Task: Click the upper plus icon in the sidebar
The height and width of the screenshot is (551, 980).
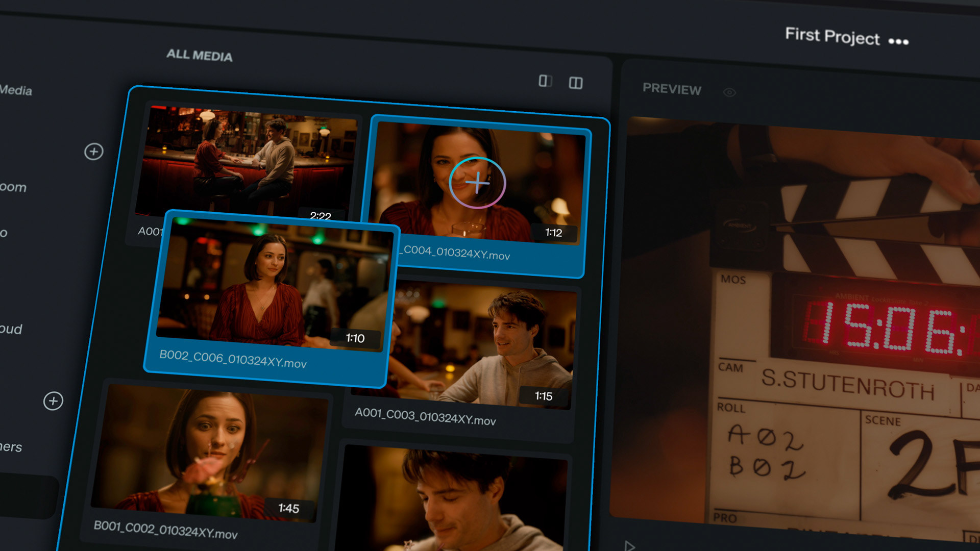Action: (x=93, y=152)
